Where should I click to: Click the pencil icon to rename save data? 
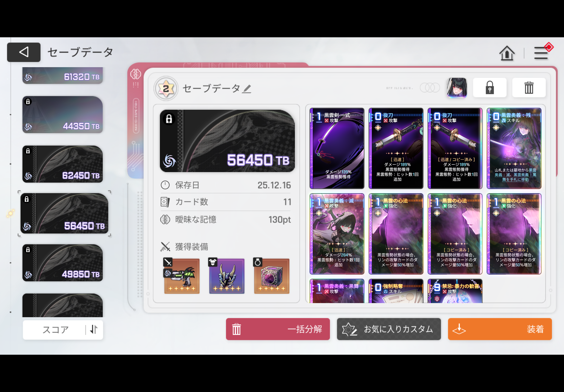coord(247,89)
